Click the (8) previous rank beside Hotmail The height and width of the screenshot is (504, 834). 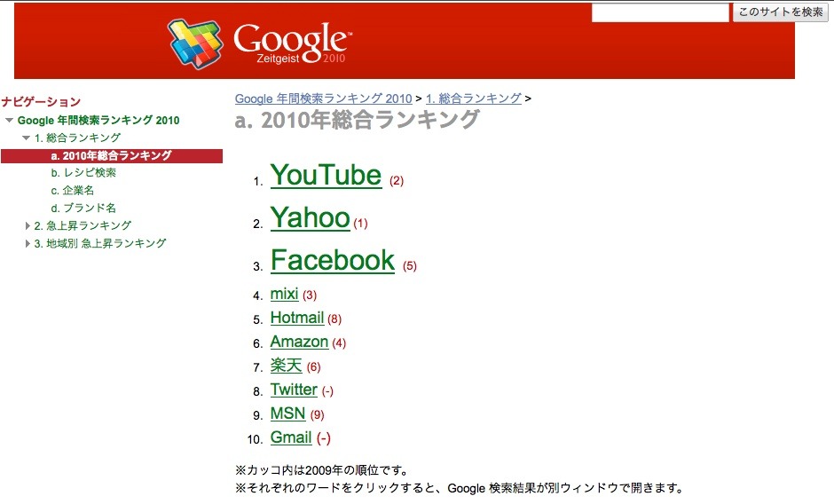[x=334, y=319]
